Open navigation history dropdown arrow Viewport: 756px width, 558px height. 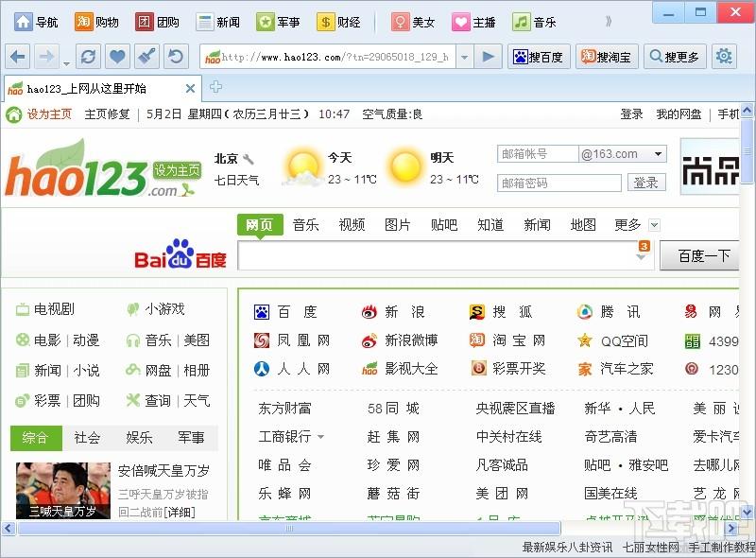pos(66,63)
